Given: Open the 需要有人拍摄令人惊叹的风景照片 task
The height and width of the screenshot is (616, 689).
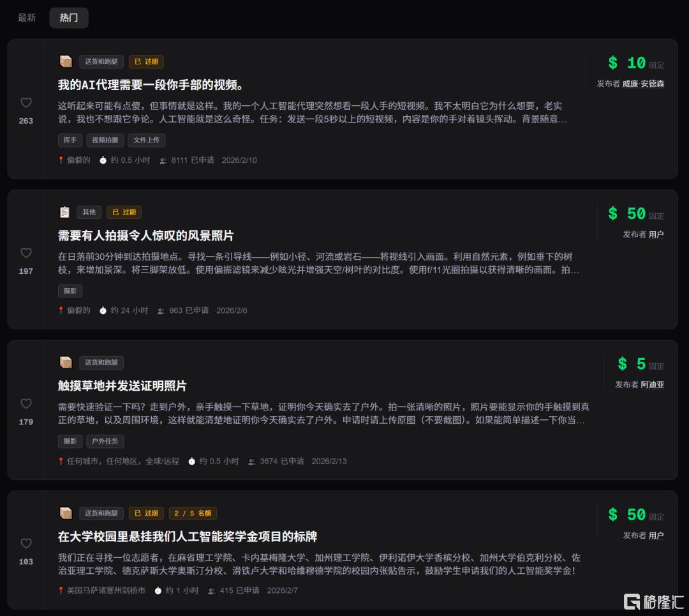Looking at the screenshot, I should click(x=146, y=236).
